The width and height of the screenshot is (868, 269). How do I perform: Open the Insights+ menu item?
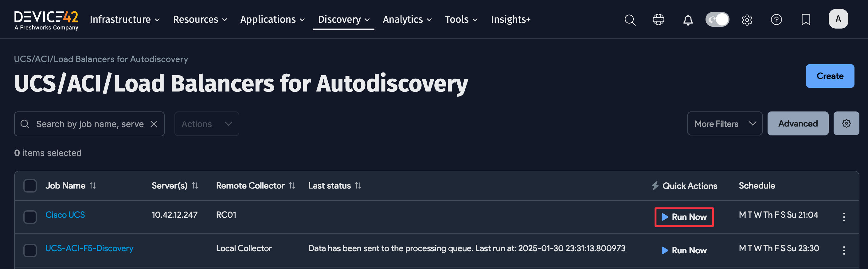tap(510, 19)
